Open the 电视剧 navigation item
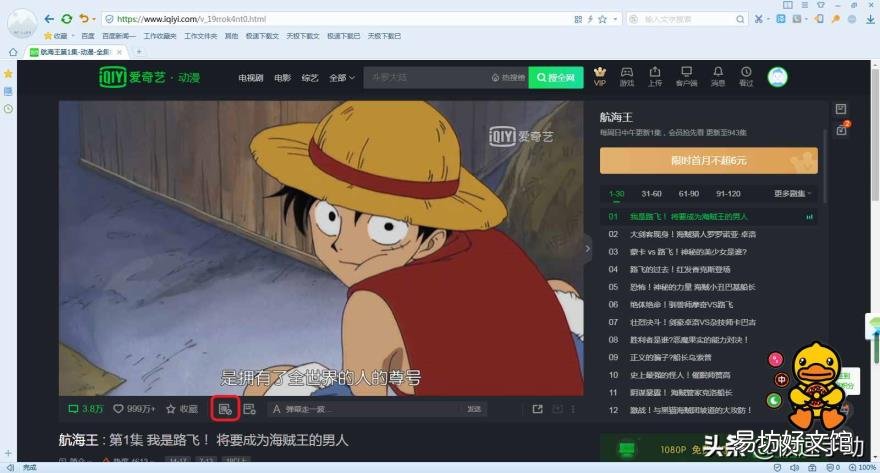This screenshot has width=880, height=473. [x=250, y=78]
